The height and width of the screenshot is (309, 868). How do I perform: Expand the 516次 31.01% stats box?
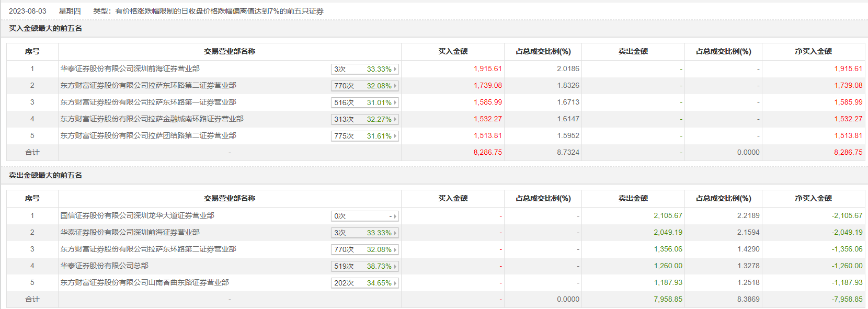coord(365,102)
